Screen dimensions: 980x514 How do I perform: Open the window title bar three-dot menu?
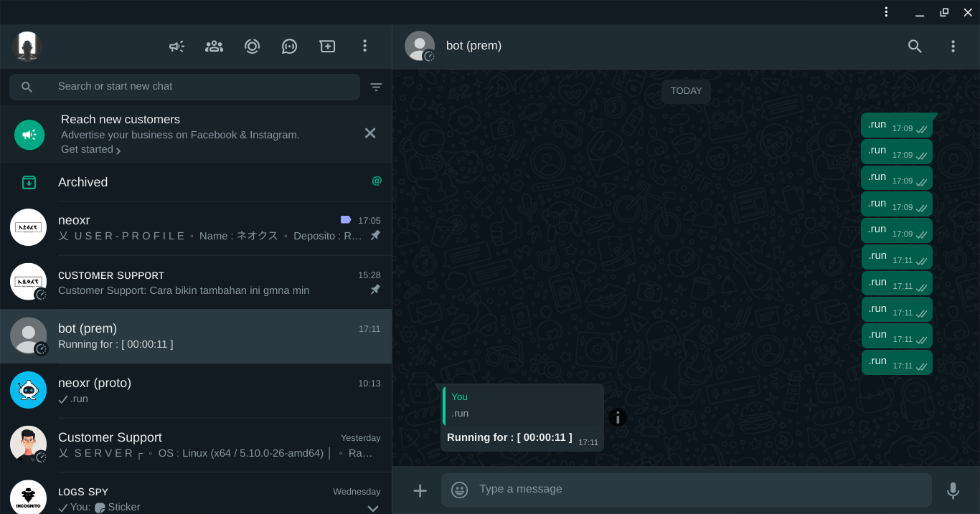(886, 12)
